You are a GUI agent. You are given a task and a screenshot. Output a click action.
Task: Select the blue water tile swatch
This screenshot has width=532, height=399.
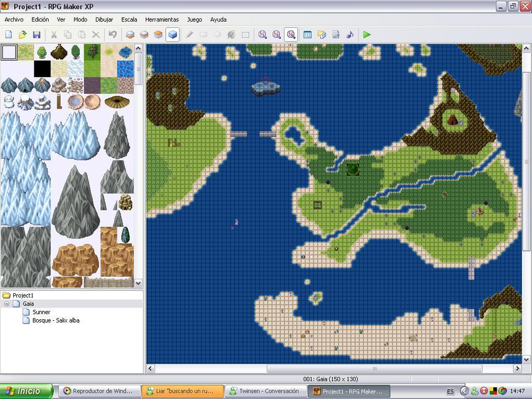[x=125, y=69]
